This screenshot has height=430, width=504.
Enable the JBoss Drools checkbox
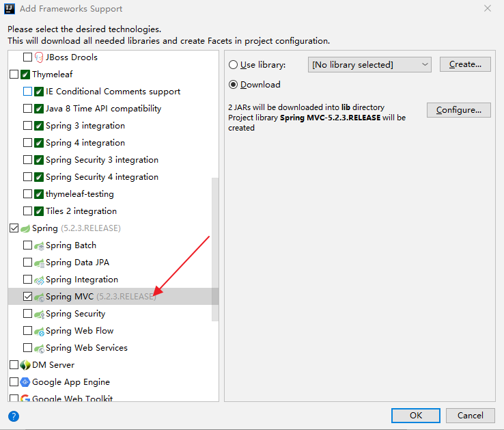(x=27, y=57)
